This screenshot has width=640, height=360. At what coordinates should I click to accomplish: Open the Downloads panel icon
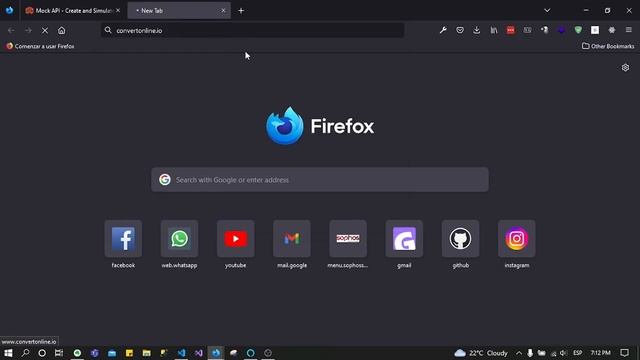pyautogui.click(x=477, y=30)
